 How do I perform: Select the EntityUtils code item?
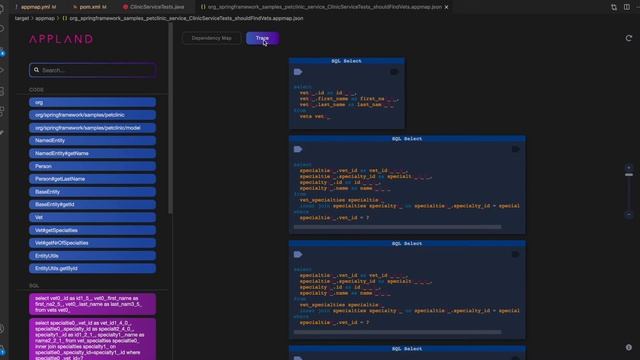(92, 256)
